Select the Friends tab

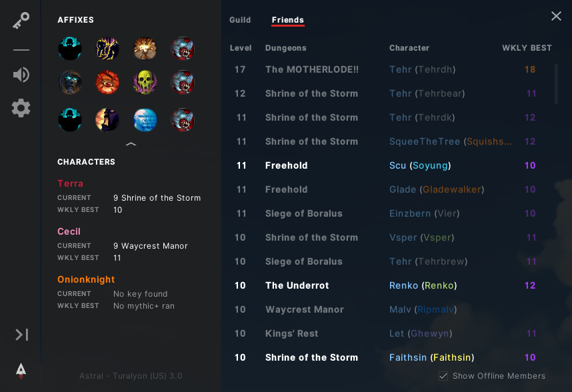(288, 20)
